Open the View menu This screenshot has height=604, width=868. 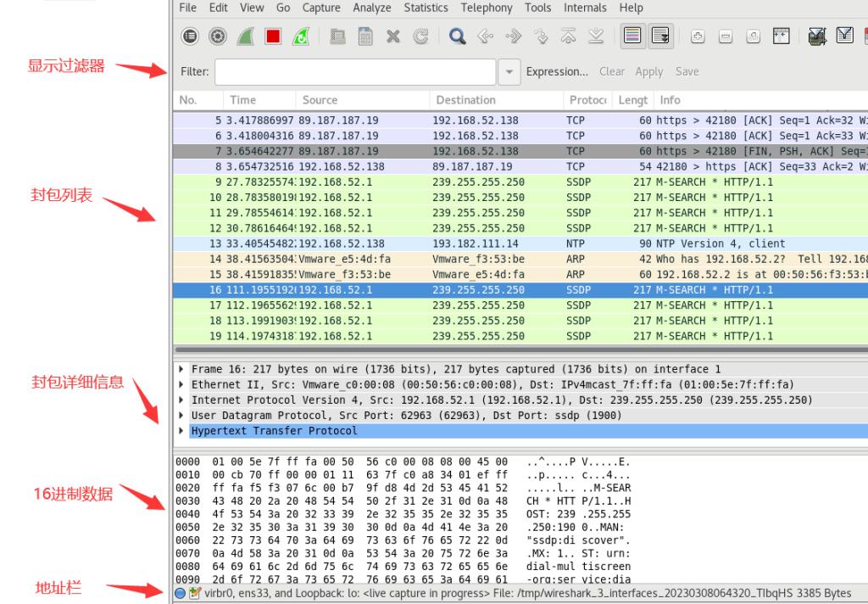(x=252, y=8)
